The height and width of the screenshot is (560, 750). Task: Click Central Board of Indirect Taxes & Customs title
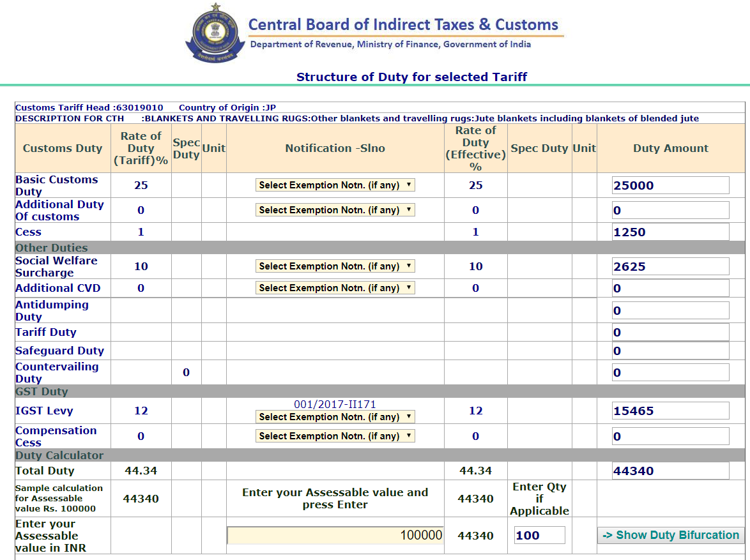(403, 24)
